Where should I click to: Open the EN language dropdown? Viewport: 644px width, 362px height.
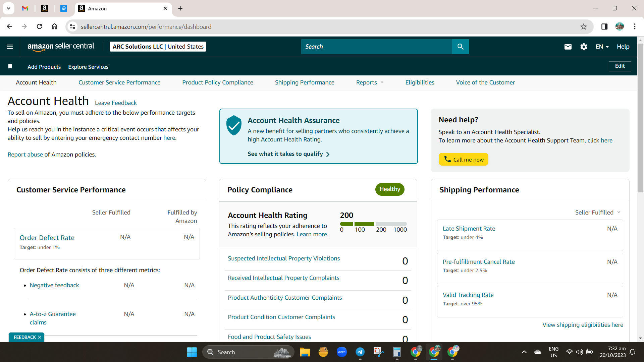(x=602, y=47)
